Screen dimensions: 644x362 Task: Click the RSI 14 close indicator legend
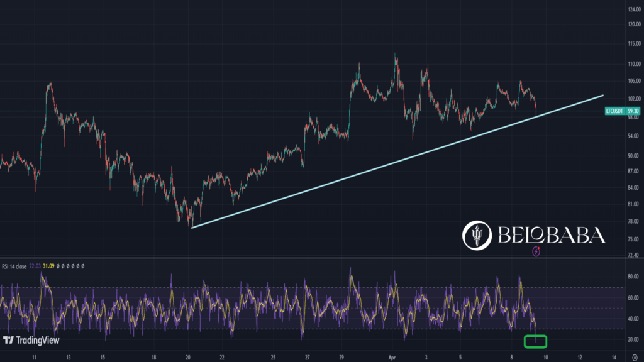click(13, 266)
